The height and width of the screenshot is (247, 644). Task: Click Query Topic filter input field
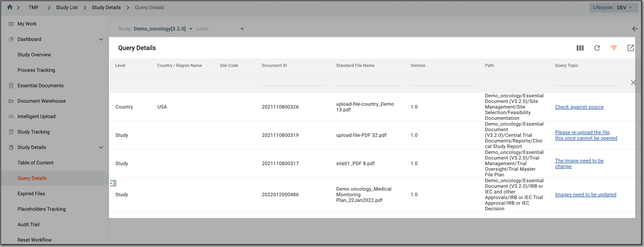click(x=587, y=82)
